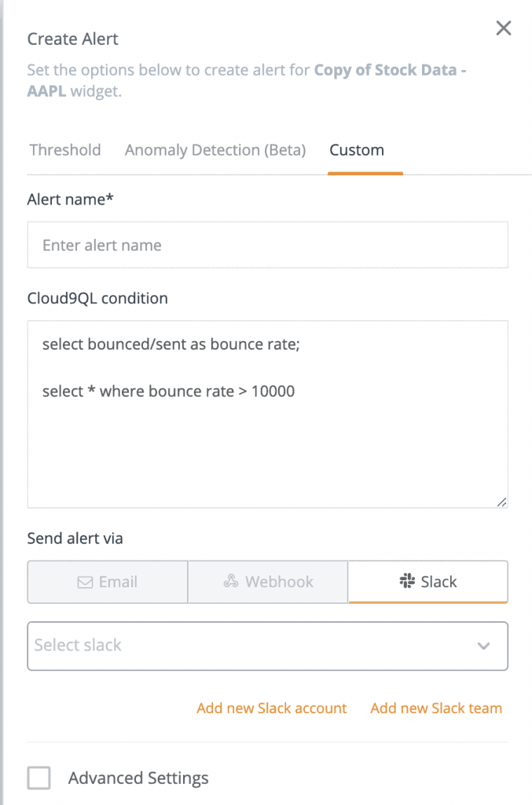Screen dimensions: 532x805
Task: Click the Slack logo icon
Action: click(x=406, y=582)
